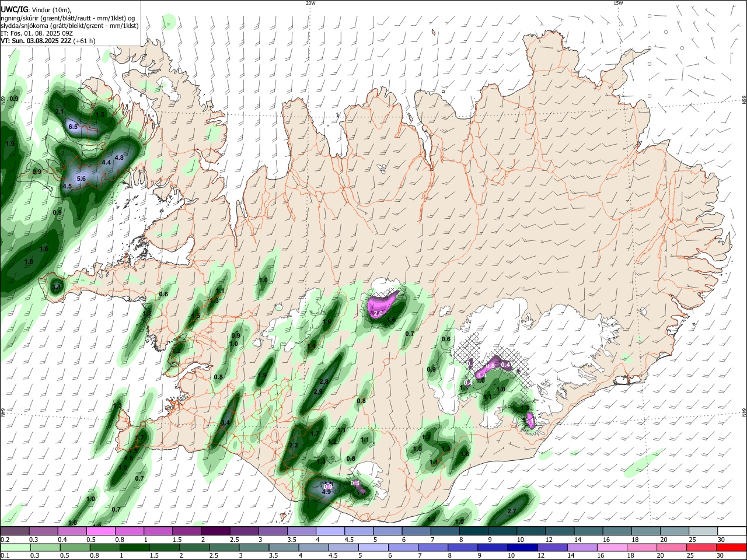Screen dimensions: 747x560
Task: Click the palest green rain swatch at 0.1
Action: click(x=15, y=548)
